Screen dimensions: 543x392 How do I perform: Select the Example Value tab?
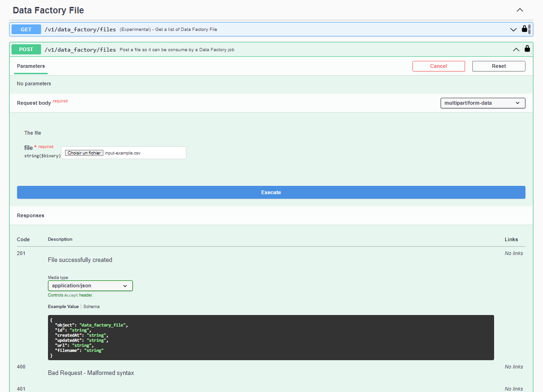(63, 307)
